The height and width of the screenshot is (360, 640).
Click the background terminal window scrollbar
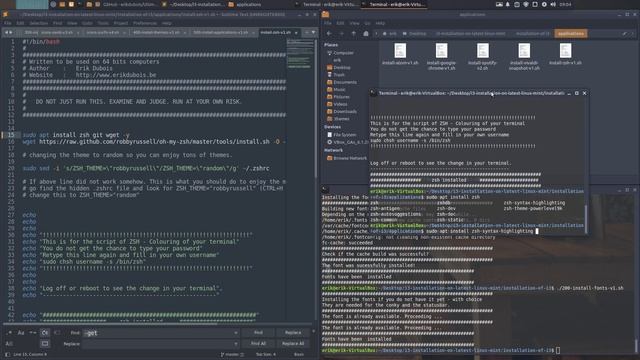[635, 345]
